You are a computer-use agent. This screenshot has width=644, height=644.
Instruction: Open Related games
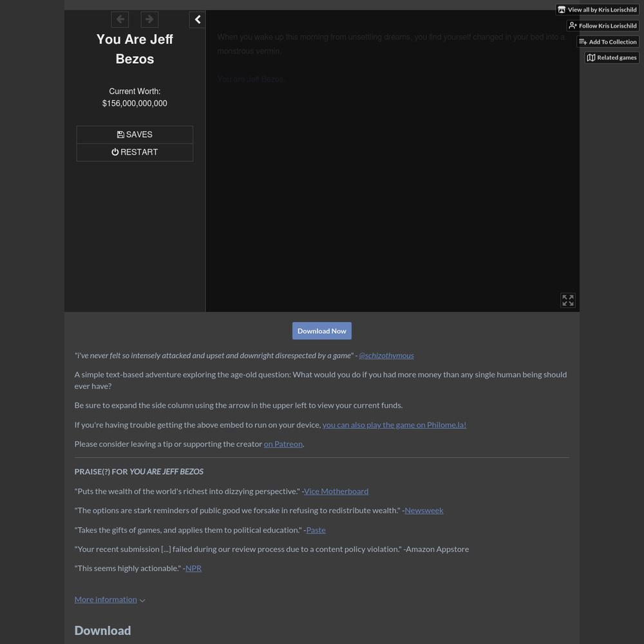coord(612,57)
